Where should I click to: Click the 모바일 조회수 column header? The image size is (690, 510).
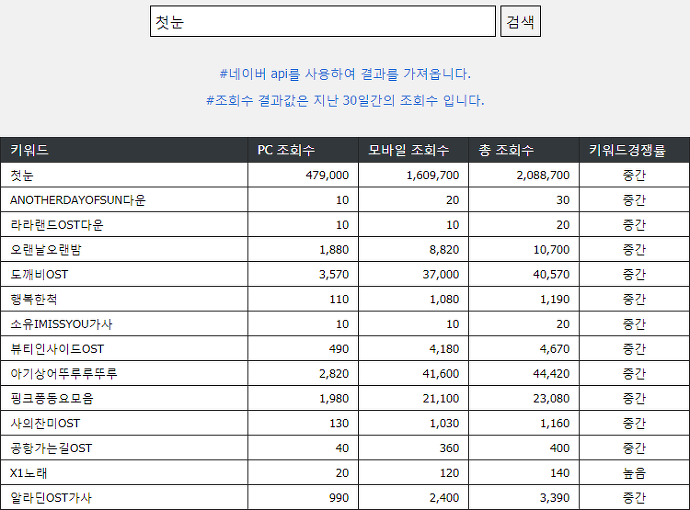[x=414, y=150]
